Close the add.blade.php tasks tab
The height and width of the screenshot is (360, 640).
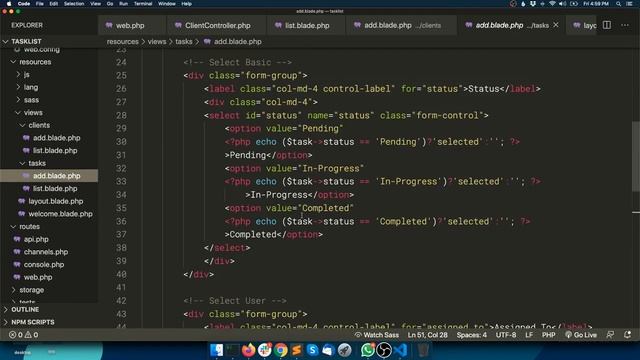pyautogui.click(x=556, y=25)
